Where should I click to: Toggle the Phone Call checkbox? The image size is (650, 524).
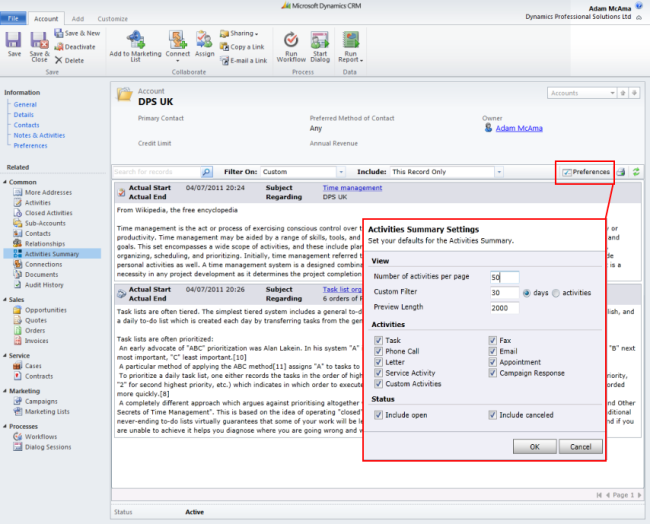pos(378,351)
